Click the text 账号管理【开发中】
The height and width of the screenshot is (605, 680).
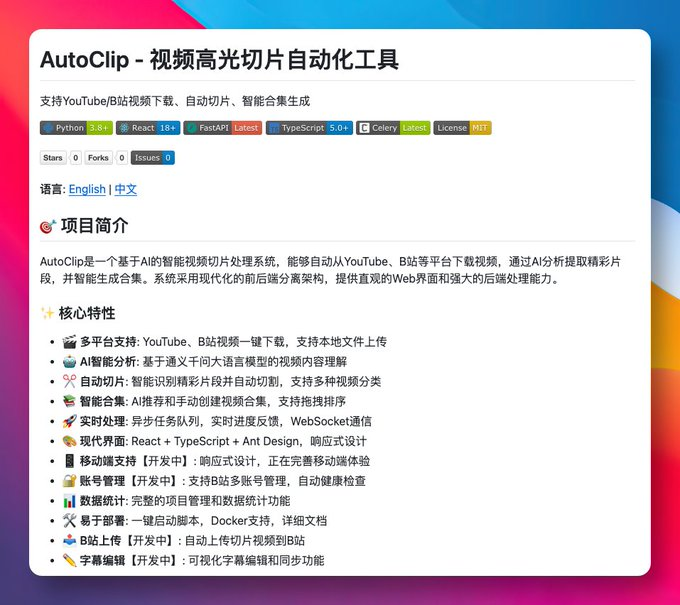[130, 481]
